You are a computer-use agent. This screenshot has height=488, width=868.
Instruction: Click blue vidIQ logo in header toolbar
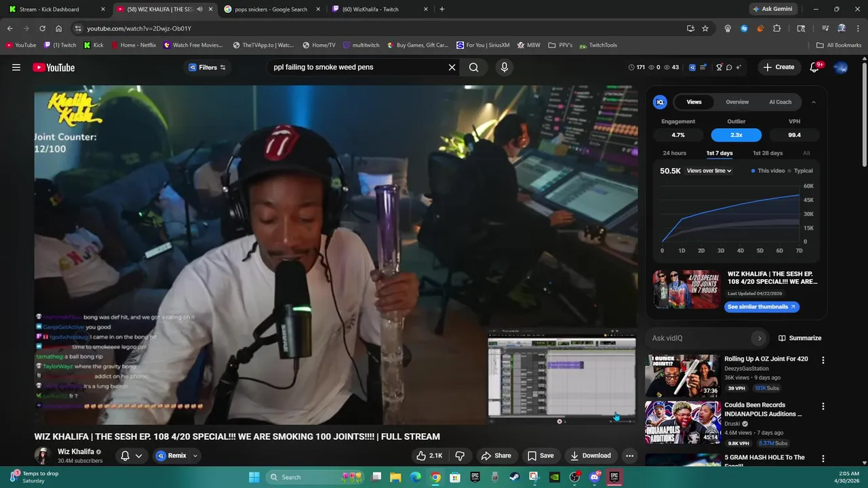click(692, 67)
